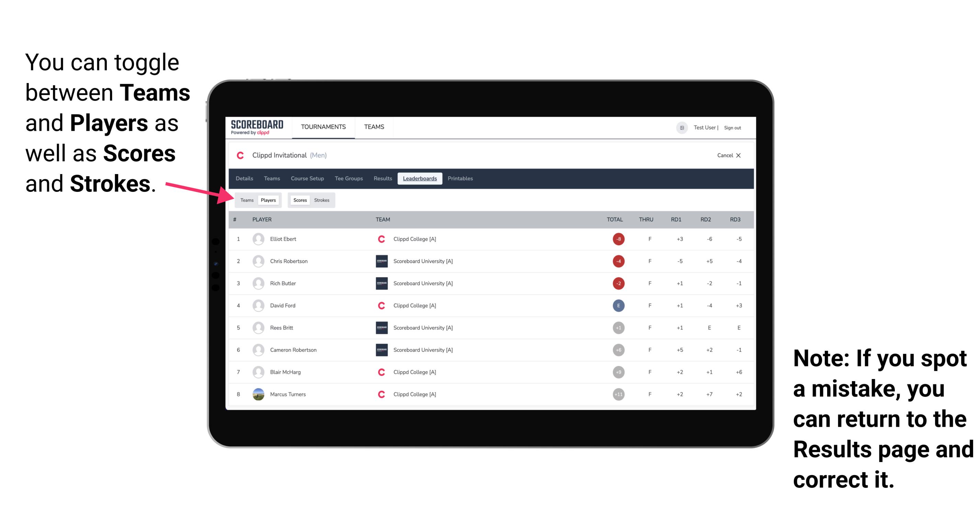Screen dimensions: 980x527
Task: Click the Scores toggle button
Action: click(x=298, y=200)
